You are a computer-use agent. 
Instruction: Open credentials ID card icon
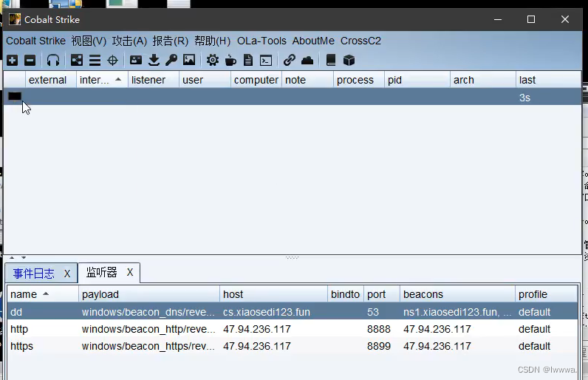[x=136, y=60]
